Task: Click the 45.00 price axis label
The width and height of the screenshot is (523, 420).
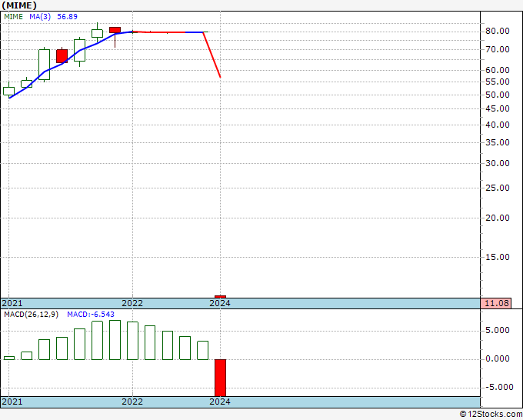Action: point(498,108)
